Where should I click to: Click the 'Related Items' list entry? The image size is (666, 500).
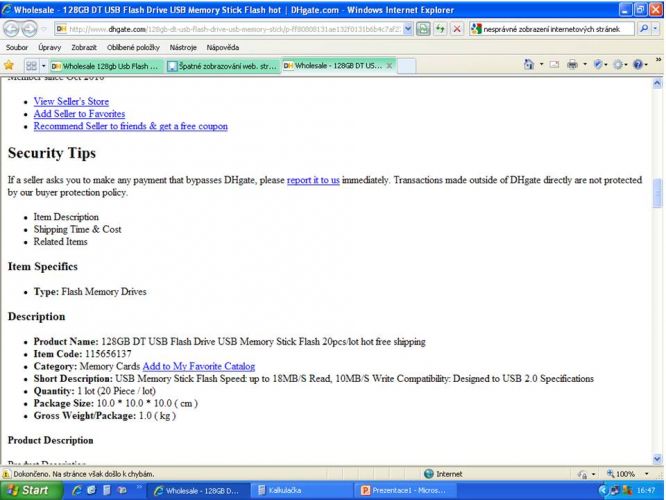pos(60,242)
